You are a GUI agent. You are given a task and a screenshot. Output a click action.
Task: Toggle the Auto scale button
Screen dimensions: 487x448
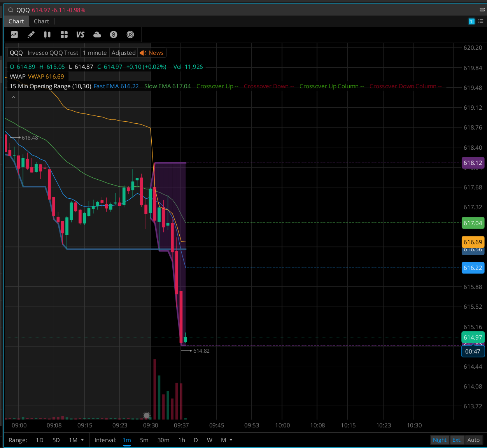[473, 440]
